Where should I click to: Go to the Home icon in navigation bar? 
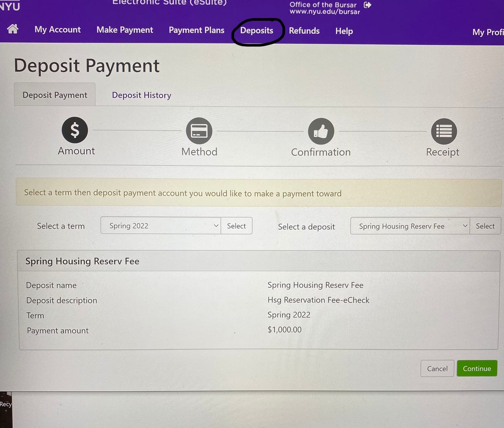(12, 29)
